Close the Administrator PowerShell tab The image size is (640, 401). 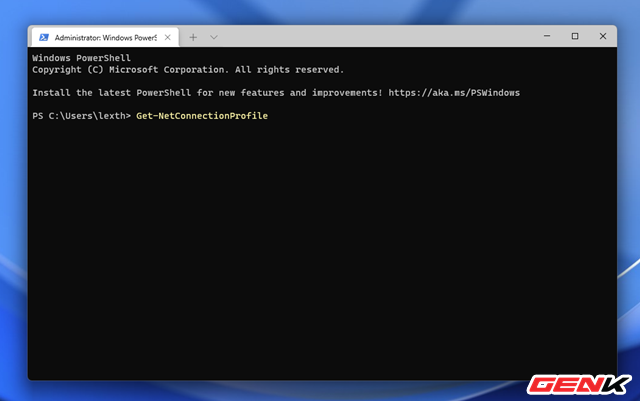tap(167, 37)
